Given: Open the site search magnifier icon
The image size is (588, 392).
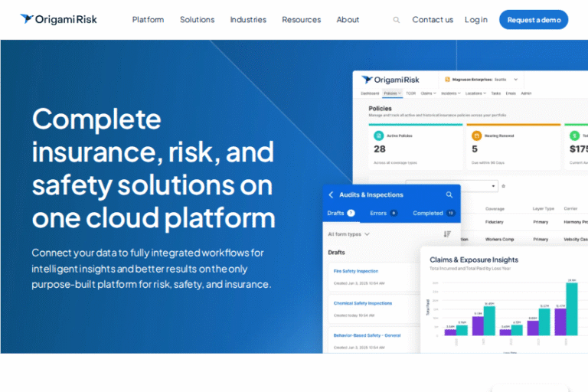Looking at the screenshot, I should point(396,20).
